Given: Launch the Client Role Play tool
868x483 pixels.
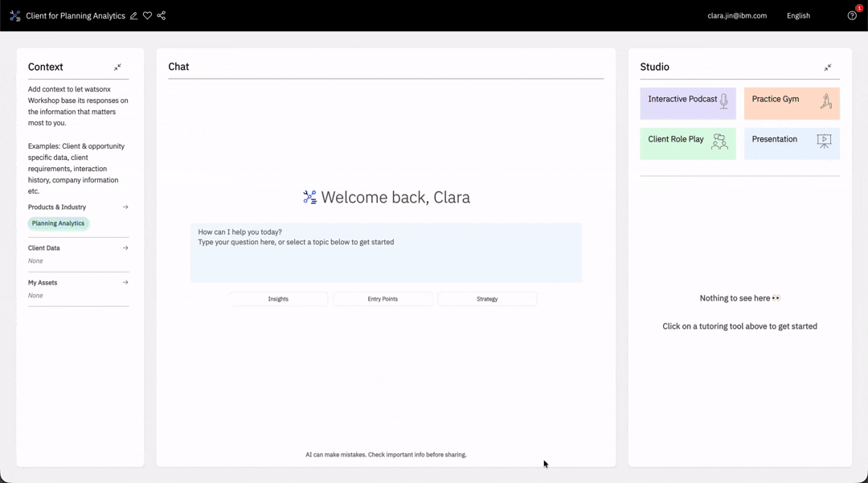Looking at the screenshot, I should pos(688,144).
